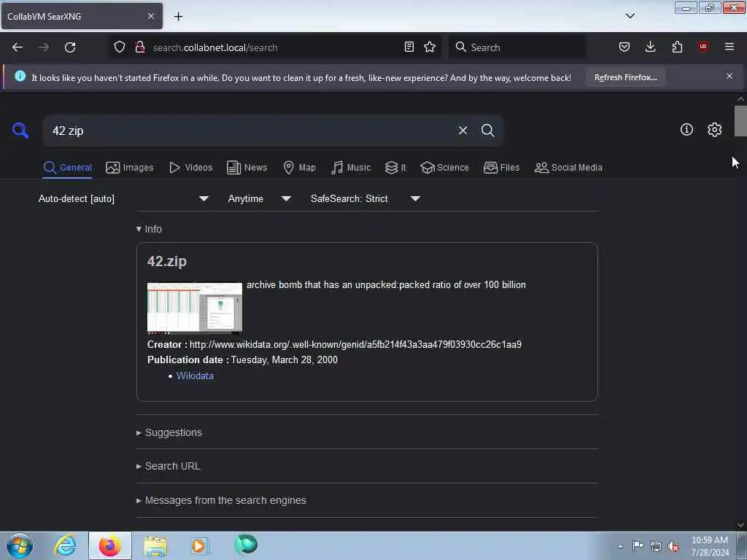
Task: Open the extensions puzzle icon
Action: (x=677, y=47)
